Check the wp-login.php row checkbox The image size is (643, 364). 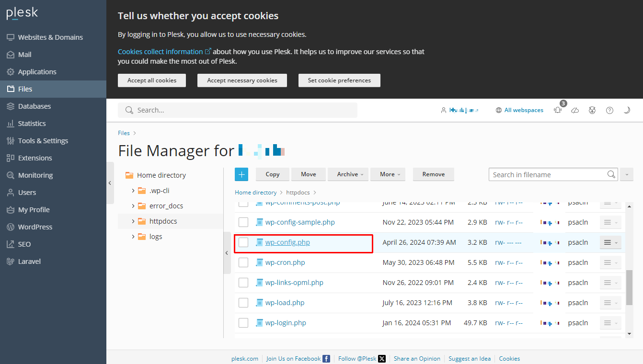243,323
